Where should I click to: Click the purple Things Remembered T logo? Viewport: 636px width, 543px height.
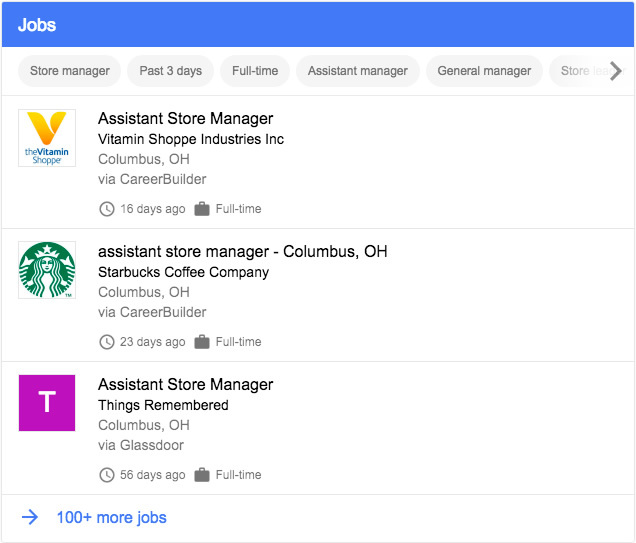tap(47, 403)
